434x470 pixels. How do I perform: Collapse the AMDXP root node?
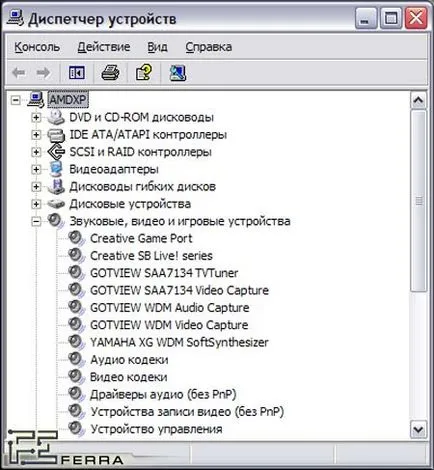(x=15, y=100)
